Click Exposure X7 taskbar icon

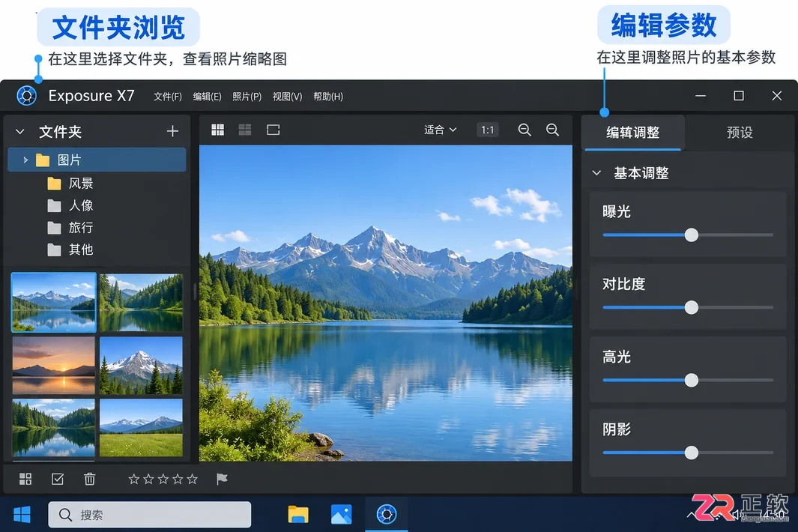pyautogui.click(x=387, y=514)
